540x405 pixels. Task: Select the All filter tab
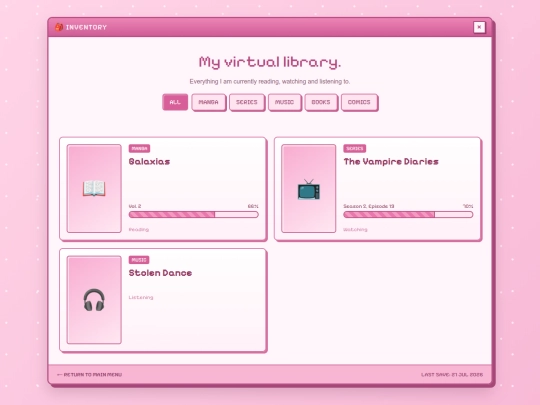(175, 102)
